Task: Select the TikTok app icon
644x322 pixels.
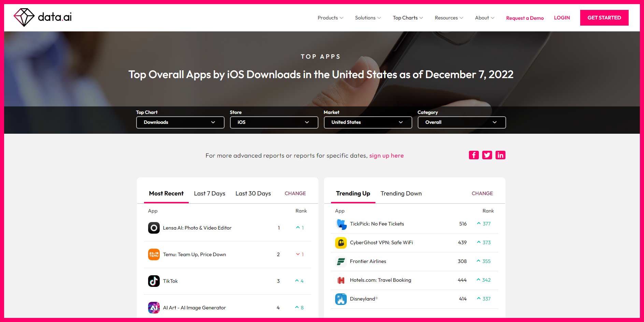Action: pyautogui.click(x=154, y=281)
